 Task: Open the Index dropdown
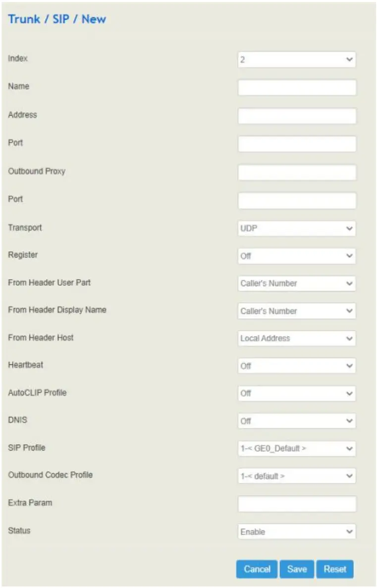pyautogui.click(x=296, y=59)
